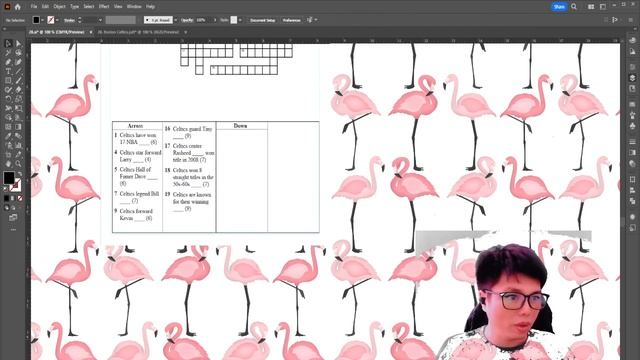
Task: Swap fill and stroke arrow
Action: 20,174
